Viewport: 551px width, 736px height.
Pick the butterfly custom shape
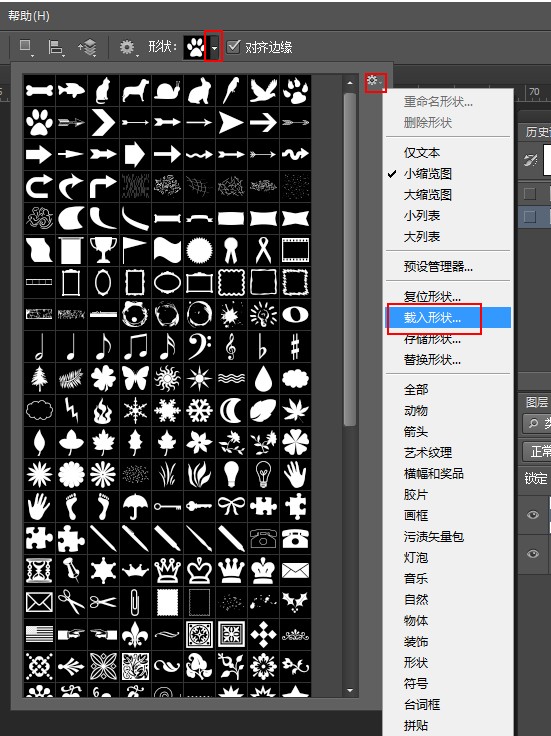(135, 378)
